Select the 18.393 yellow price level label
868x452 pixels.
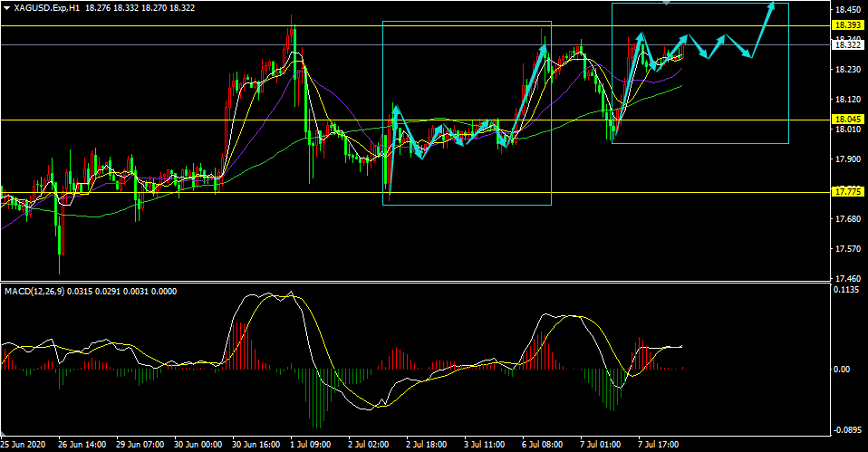(x=847, y=24)
